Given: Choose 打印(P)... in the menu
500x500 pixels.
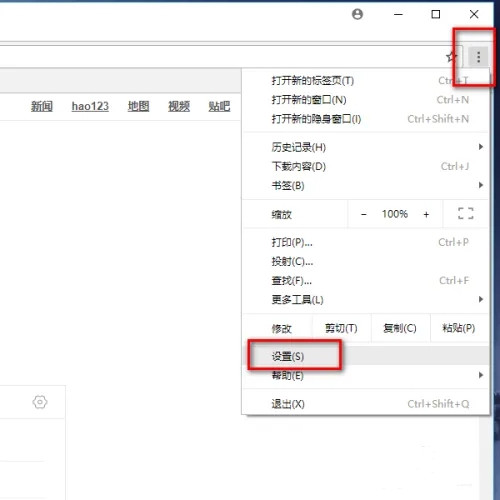Looking at the screenshot, I should pyautogui.click(x=366, y=242).
